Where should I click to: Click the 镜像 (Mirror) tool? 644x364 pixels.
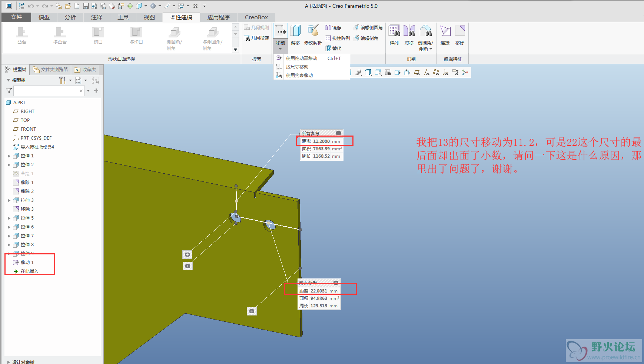[x=333, y=27]
